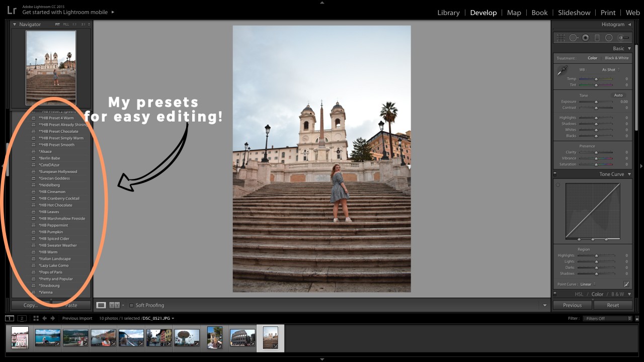Apply the European Hollywood preset
644x362 pixels.
(58, 171)
